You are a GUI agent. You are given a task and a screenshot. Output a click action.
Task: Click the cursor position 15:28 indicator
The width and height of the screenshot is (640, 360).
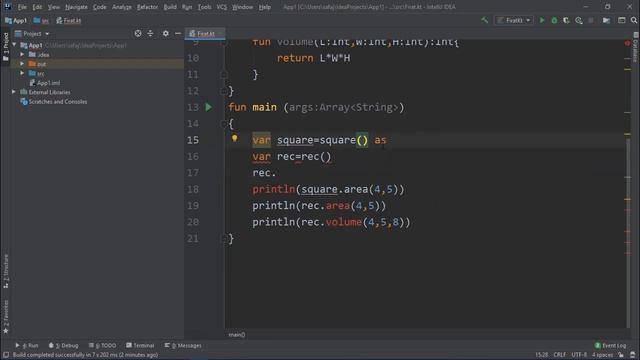pyautogui.click(x=542, y=355)
